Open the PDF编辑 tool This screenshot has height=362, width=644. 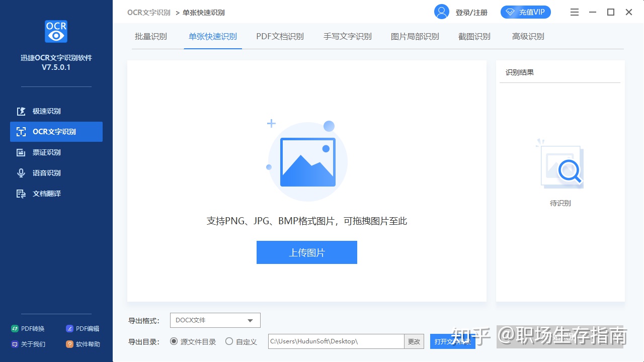pos(83,328)
